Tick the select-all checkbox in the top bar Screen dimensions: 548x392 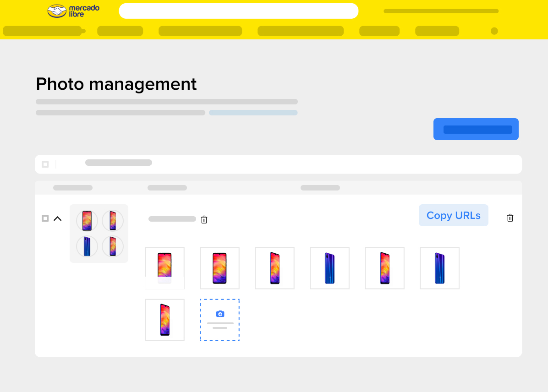[45, 164]
